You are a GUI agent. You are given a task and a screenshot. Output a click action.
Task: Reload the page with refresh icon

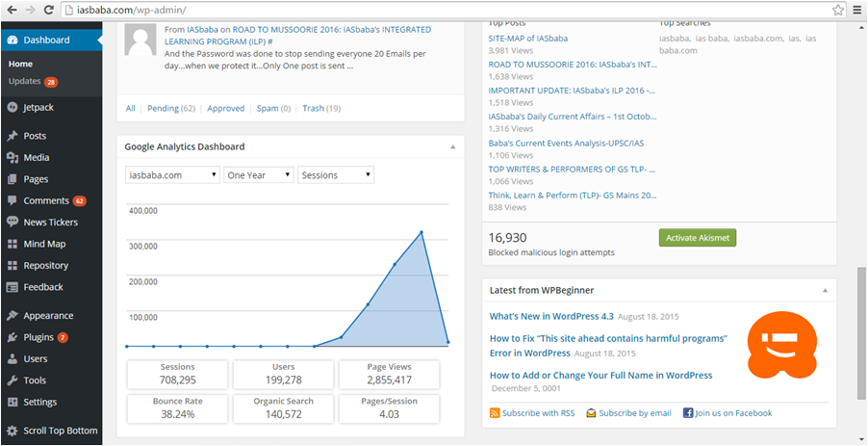[x=48, y=10]
